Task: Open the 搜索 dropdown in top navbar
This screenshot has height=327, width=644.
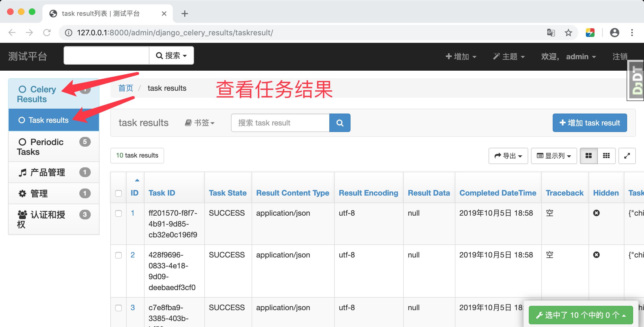Action: [171, 56]
